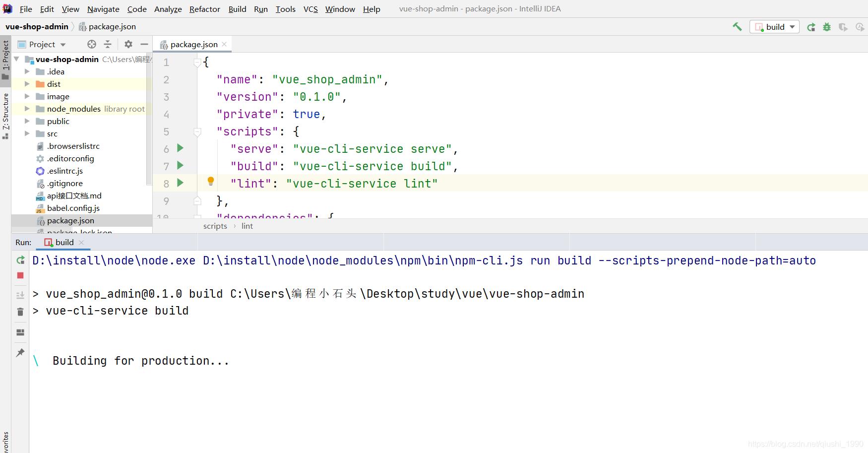The width and height of the screenshot is (868, 453).
Task: Run the build configuration from toolbar
Action: tap(811, 27)
